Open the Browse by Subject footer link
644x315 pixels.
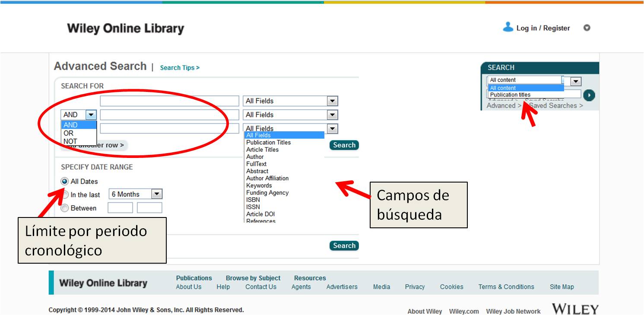tap(253, 278)
